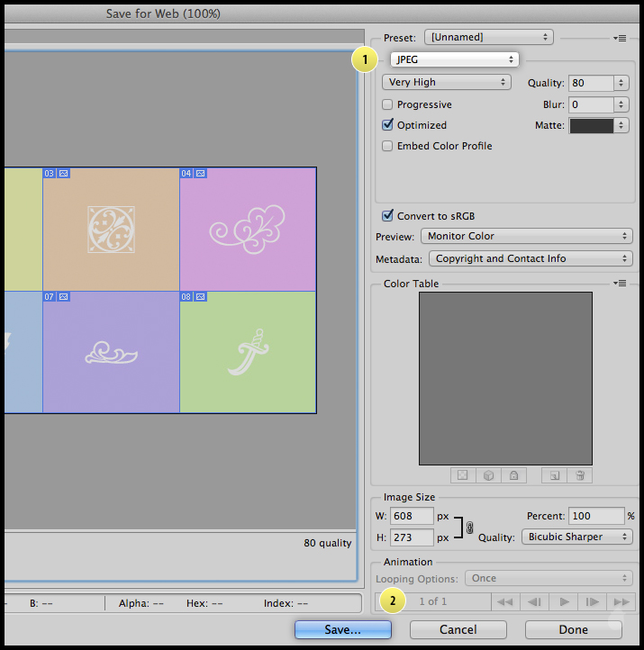
Task: Click the map-to-transparent icon under Color Table
Action: pyautogui.click(x=462, y=475)
